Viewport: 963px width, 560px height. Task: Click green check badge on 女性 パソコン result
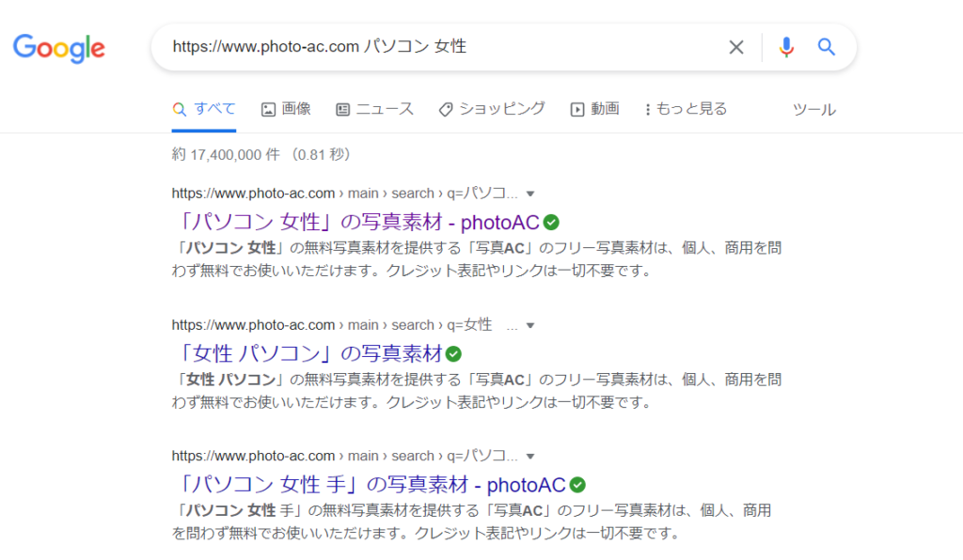(454, 354)
